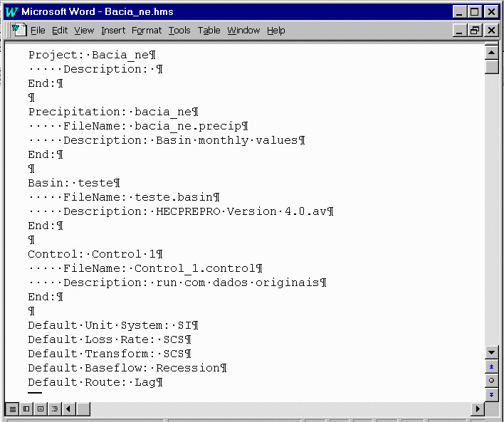Maximize the Microsoft Word application window

coord(474,12)
